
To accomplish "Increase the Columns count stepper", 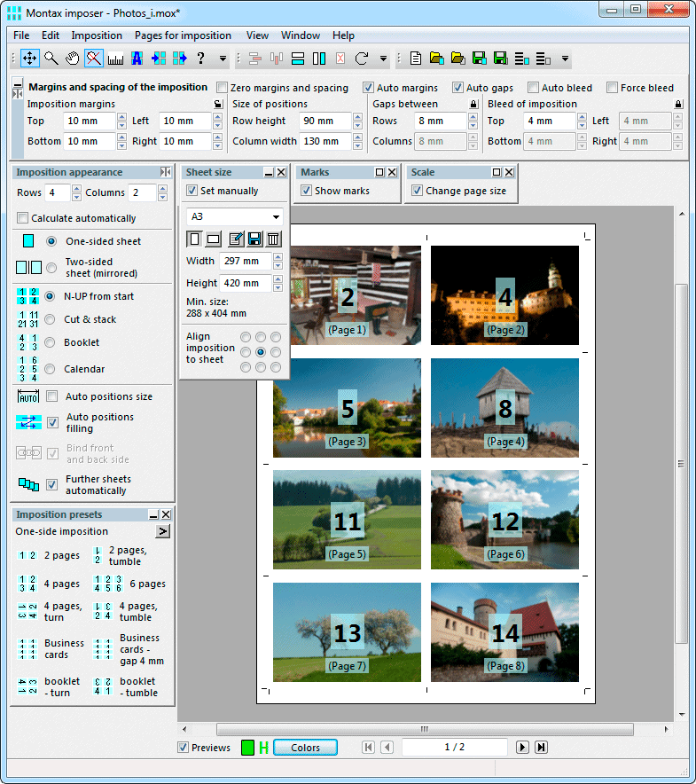I will (x=162, y=189).
